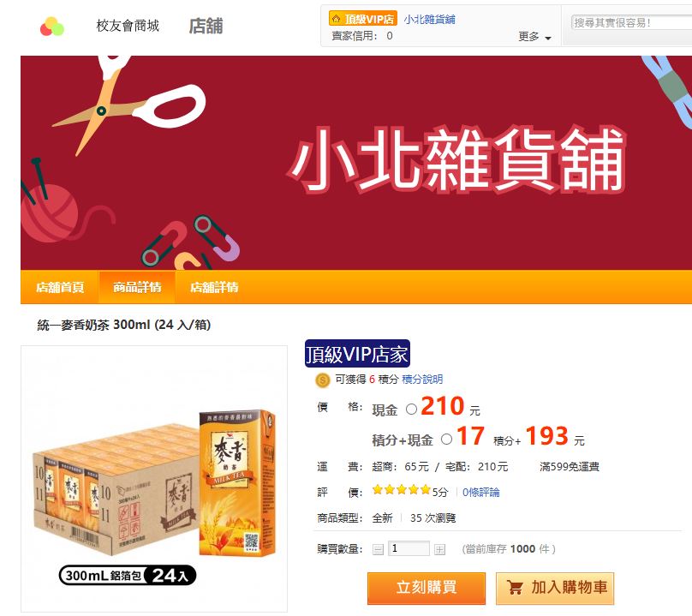This screenshot has height=616, width=692.
Task: Switch to the 店舖詳情 tab
Action: 214,287
